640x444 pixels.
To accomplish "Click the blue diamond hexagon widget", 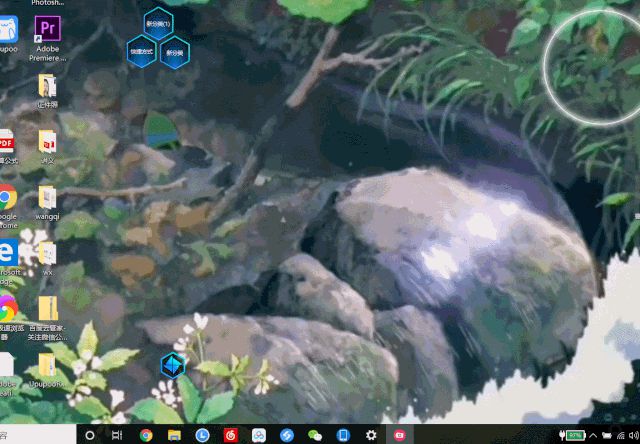I will coord(173,366).
